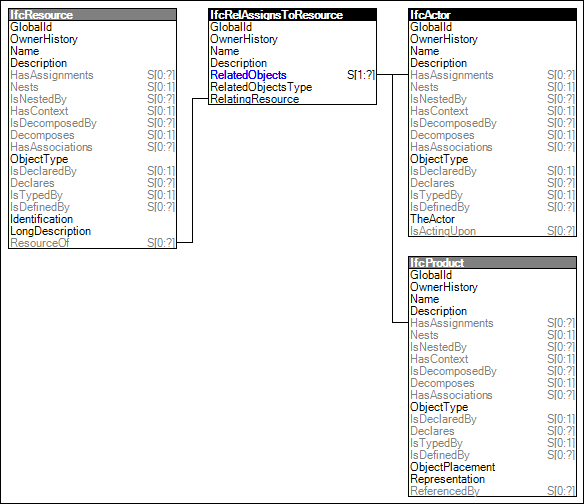This screenshot has height=504, width=584.
Task: Click ReferencedBy in the IfcProduct box
Action: [445, 491]
